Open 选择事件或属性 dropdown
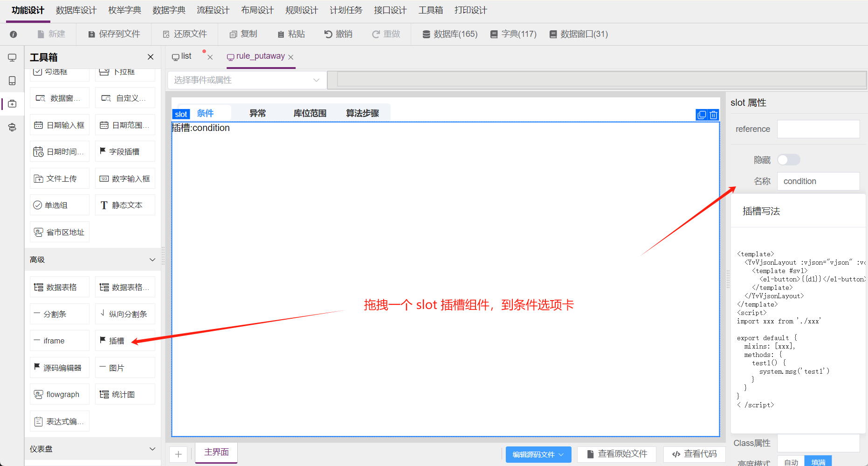The height and width of the screenshot is (466, 868). click(247, 80)
